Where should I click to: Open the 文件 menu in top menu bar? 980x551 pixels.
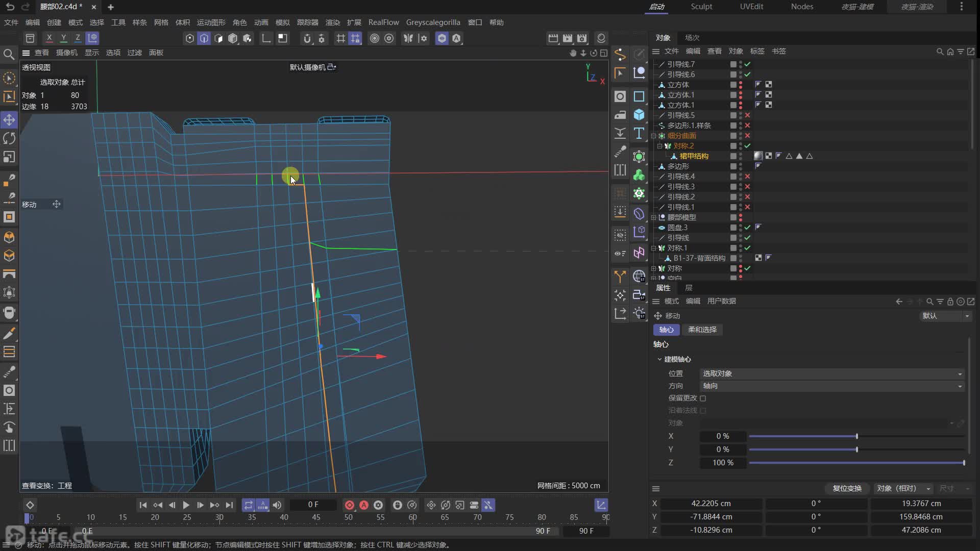coord(11,22)
